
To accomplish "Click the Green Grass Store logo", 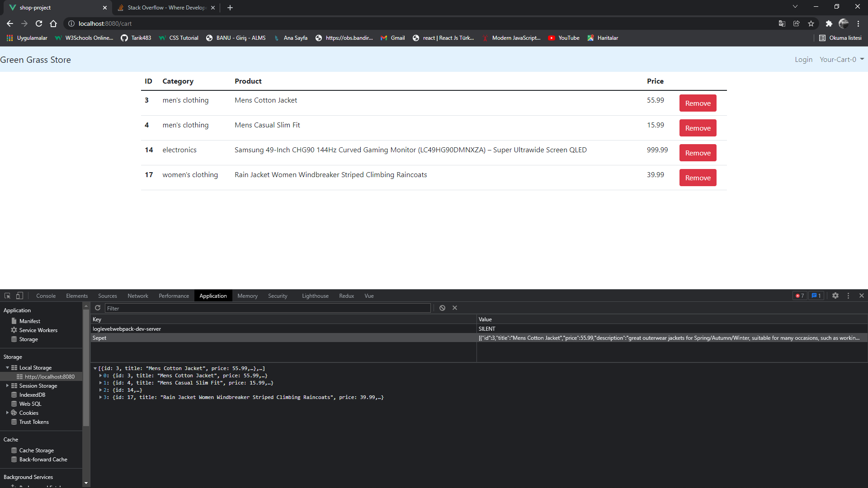I will pyautogui.click(x=36, y=60).
